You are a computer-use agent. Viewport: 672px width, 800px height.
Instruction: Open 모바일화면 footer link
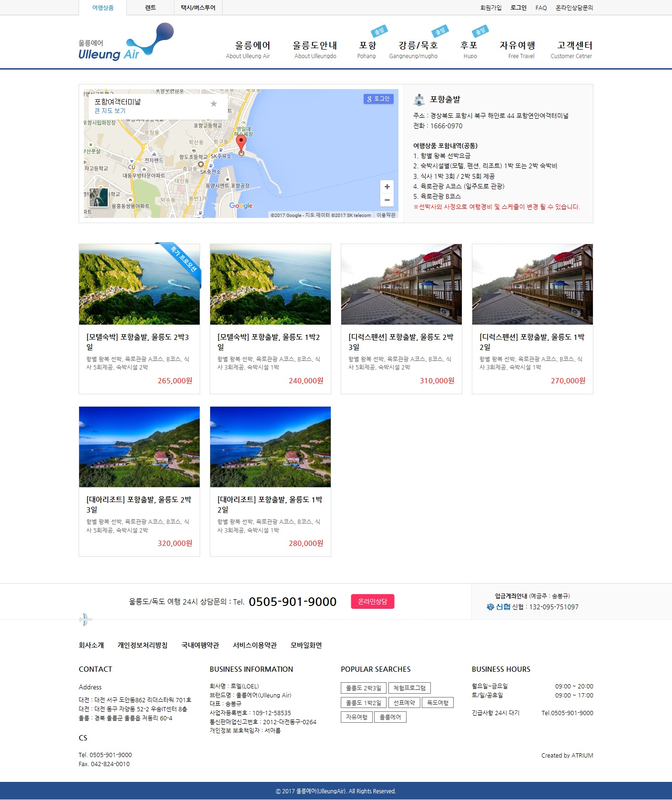point(306,645)
